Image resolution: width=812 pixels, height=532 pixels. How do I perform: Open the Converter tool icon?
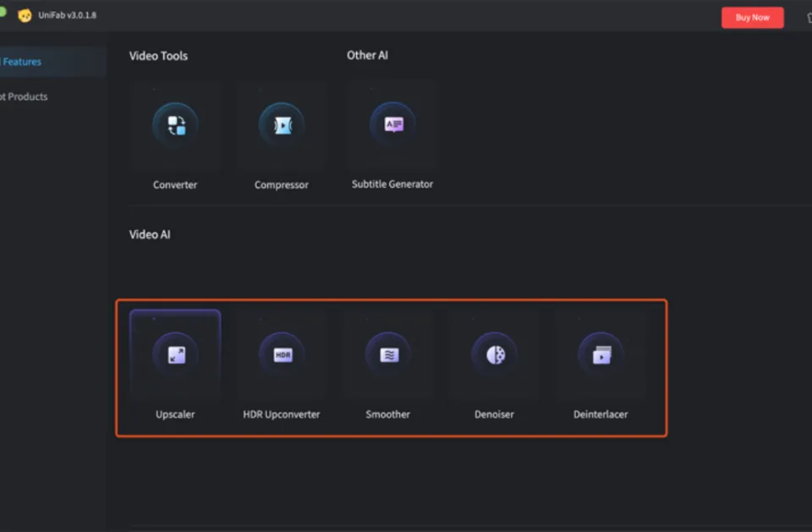tap(175, 125)
